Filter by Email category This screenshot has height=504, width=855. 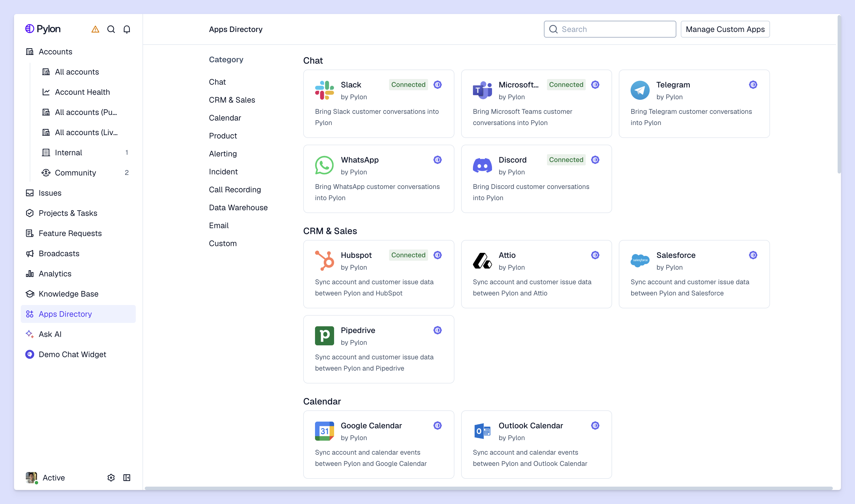[219, 225]
